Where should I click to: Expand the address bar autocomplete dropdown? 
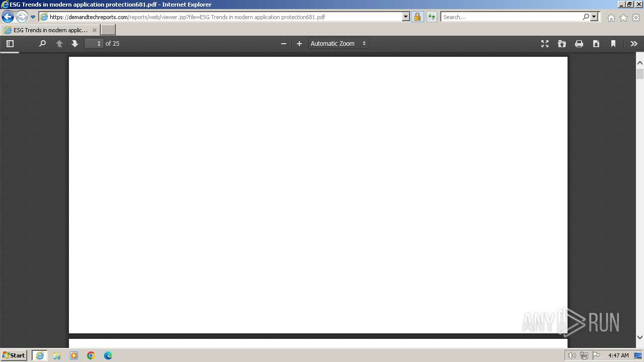[406, 17]
